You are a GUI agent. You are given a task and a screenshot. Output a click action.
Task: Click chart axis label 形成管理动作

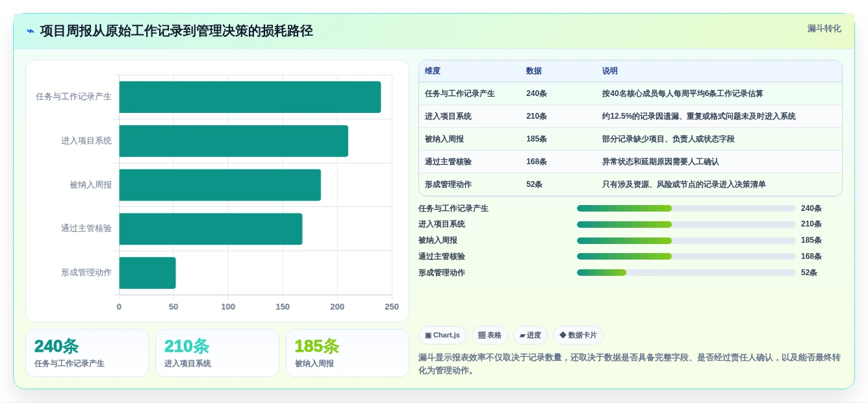(86, 273)
